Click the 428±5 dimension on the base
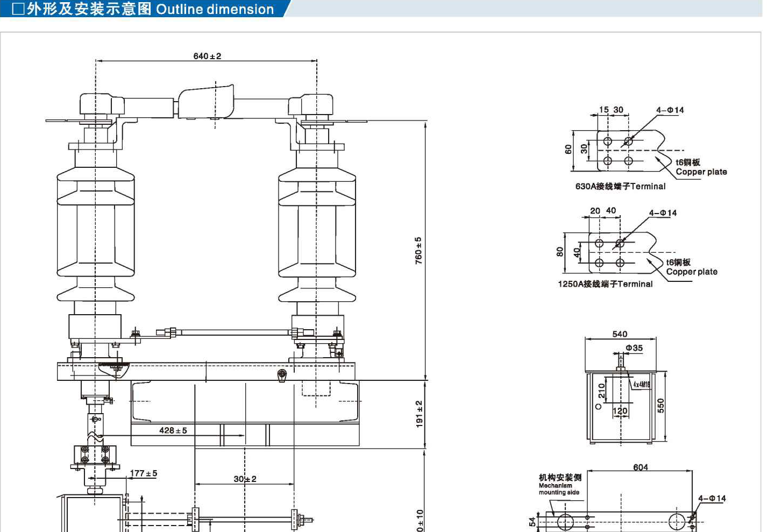Viewport: 768px width, 532px height. 173,430
